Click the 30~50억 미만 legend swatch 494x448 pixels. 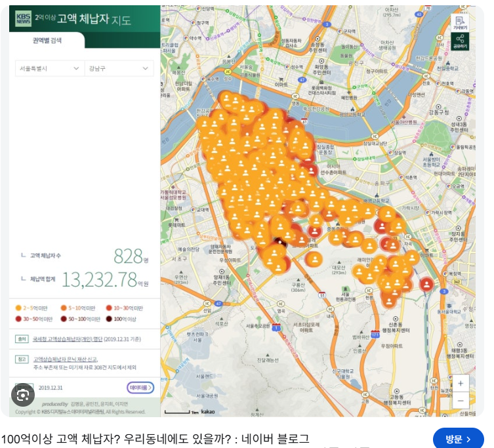(18, 319)
